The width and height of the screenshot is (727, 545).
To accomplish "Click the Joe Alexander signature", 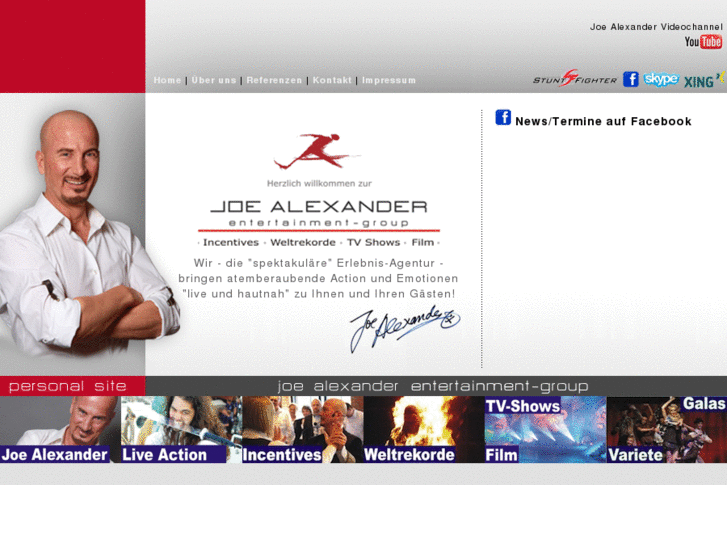I will tap(404, 327).
